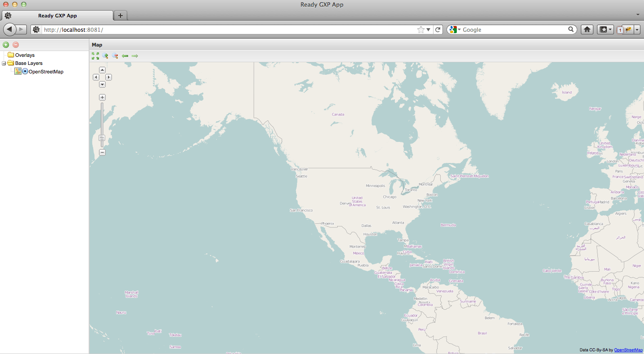644x354 pixels.
Task: Open the URL history dropdown arrow
Action: coord(429,30)
